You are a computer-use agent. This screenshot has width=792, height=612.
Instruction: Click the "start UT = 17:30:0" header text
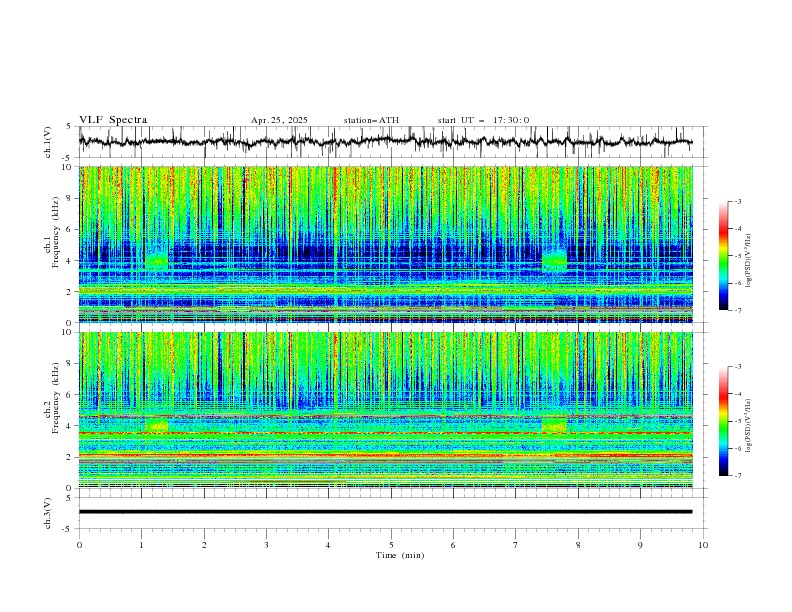(x=483, y=120)
